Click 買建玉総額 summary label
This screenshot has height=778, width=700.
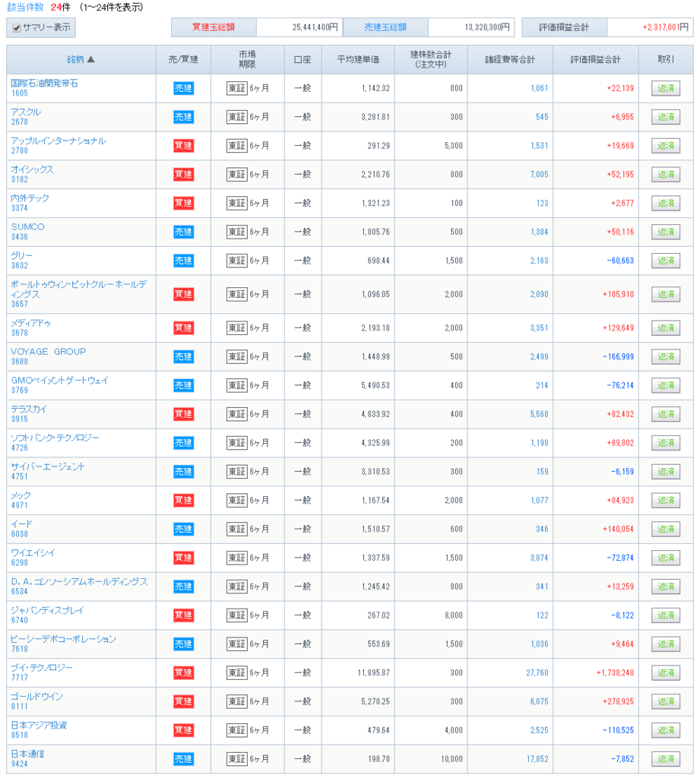tap(214, 28)
